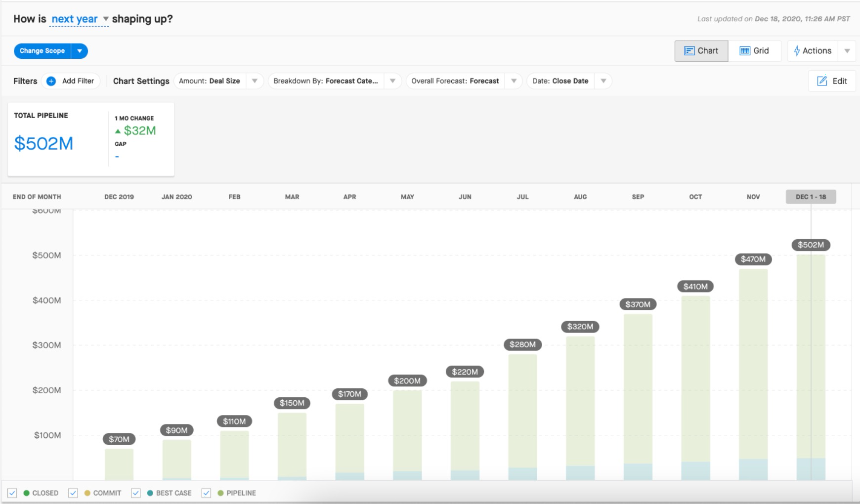Viewport: 860px width, 504px height.
Task: Click the Chart view icon
Action: (x=689, y=51)
